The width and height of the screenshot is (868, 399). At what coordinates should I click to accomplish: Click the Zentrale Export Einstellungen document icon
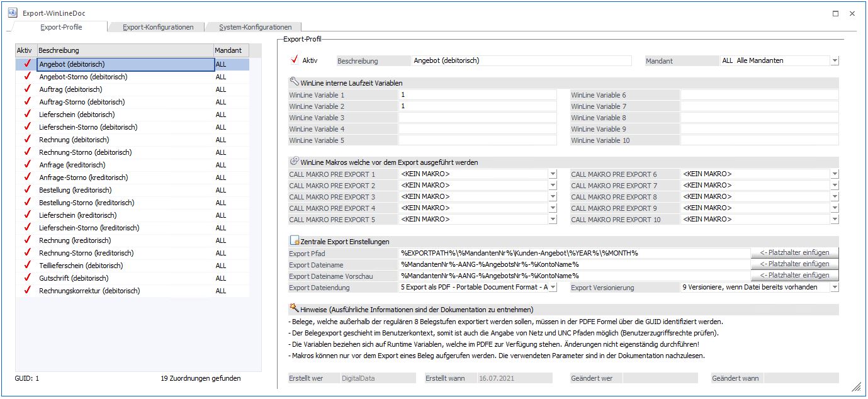point(294,241)
